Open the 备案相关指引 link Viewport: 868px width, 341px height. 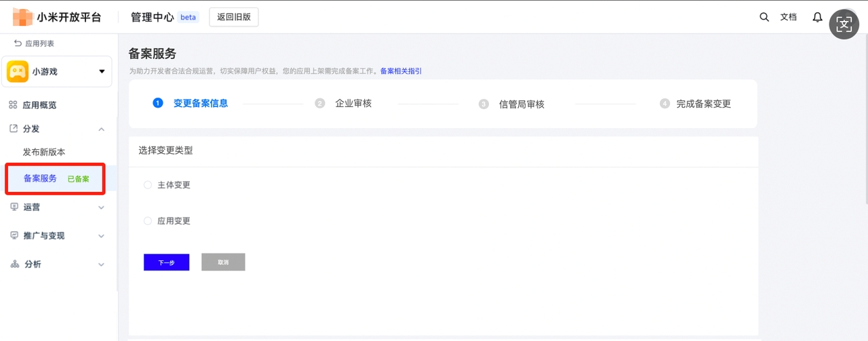(x=401, y=71)
